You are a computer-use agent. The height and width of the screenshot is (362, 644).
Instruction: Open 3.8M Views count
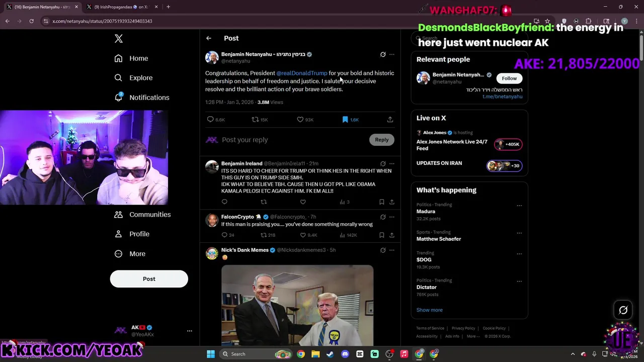pyautogui.click(x=270, y=102)
